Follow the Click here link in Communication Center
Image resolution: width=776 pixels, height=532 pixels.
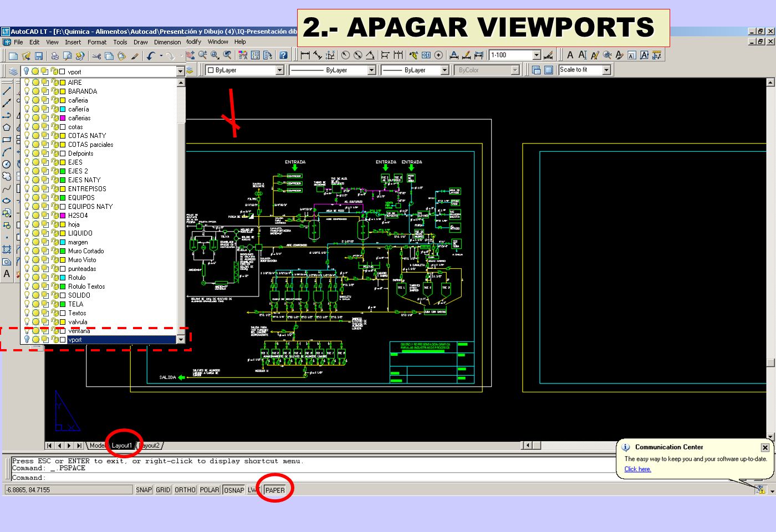637,469
